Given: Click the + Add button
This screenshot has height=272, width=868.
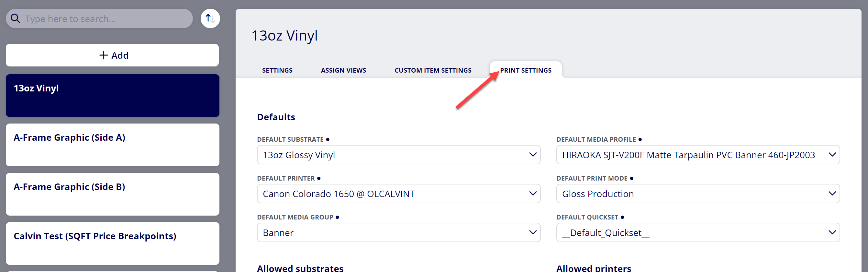Looking at the screenshot, I should point(112,55).
